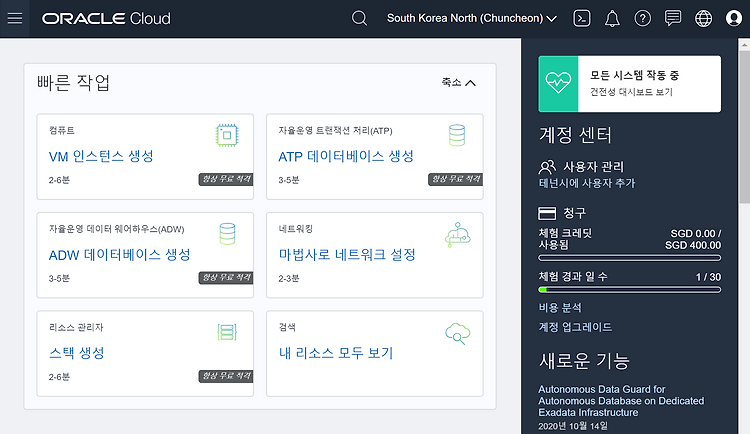
Task: Click the 컴퓨트 category label
Action: tap(62, 131)
